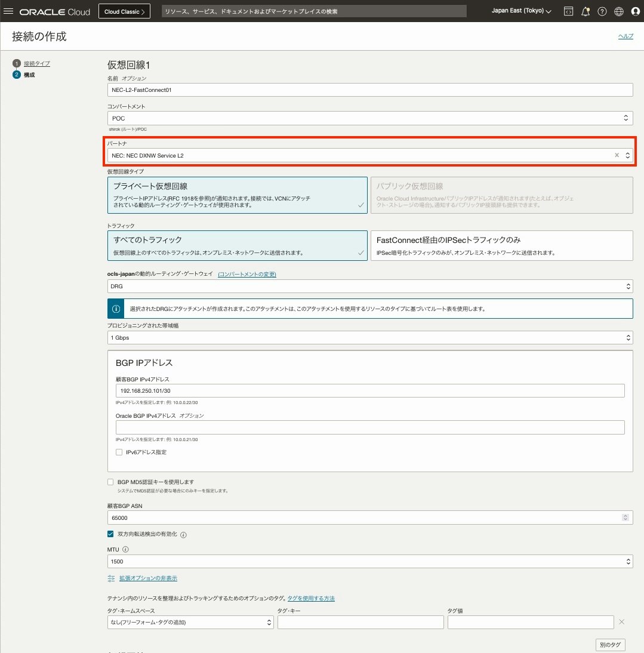This screenshot has height=653, width=644.
Task: Click the Oracle Cloud logo
Action: (x=54, y=12)
